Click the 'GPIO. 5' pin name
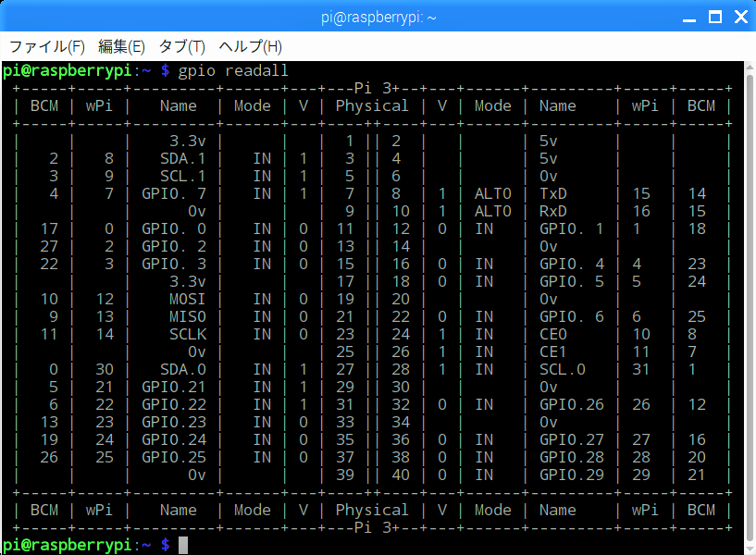 [x=571, y=281]
